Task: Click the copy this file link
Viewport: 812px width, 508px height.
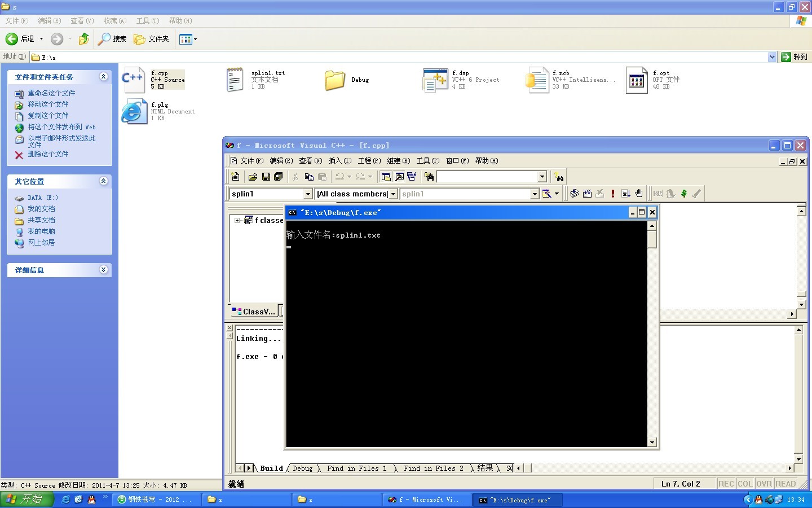Action: pos(48,116)
